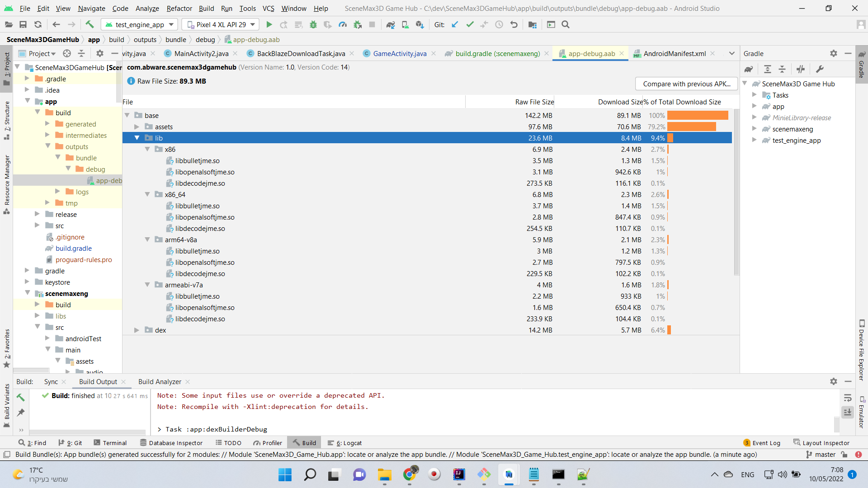Image resolution: width=868 pixels, height=488 pixels.
Task: Update project with the blue Git arrow
Action: tap(455, 25)
